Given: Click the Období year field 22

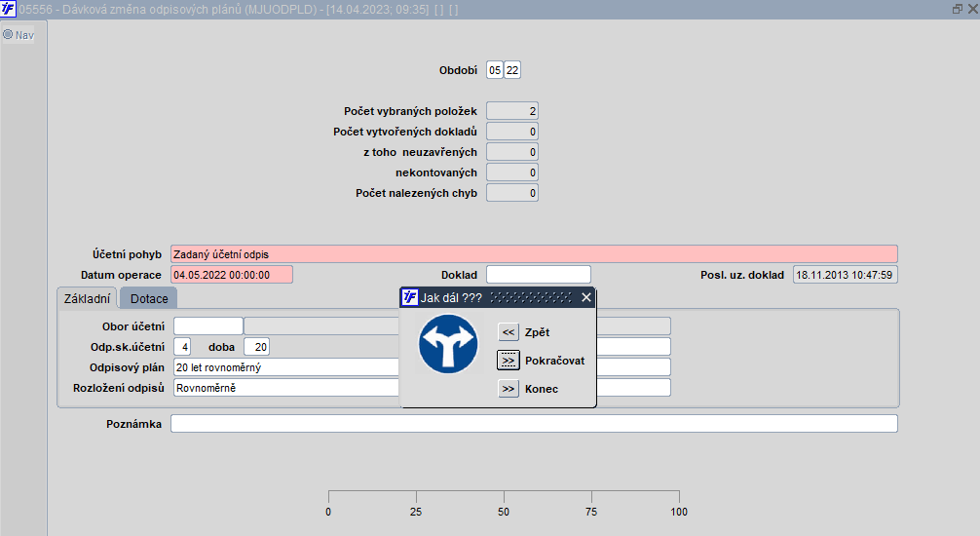Looking at the screenshot, I should pyautogui.click(x=512, y=70).
